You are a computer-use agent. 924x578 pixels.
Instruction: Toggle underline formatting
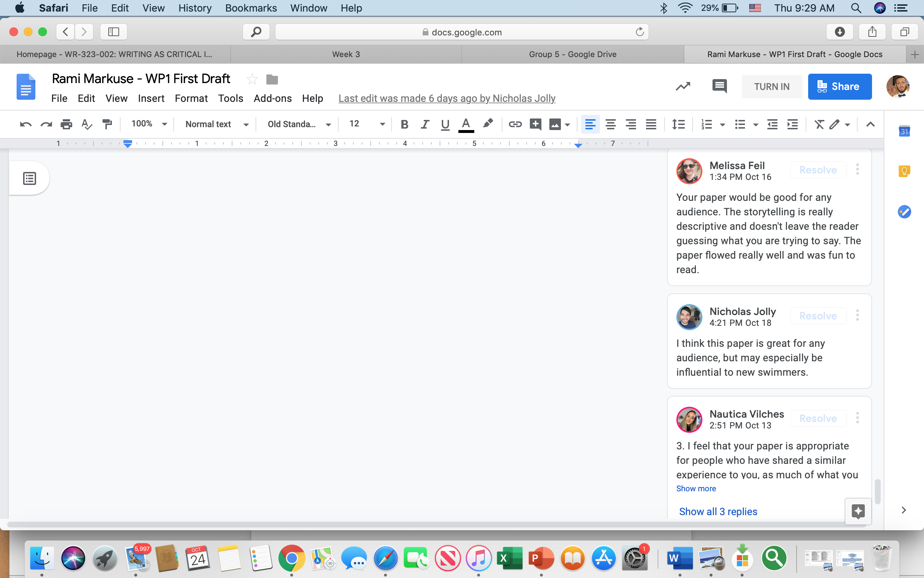pyautogui.click(x=445, y=125)
